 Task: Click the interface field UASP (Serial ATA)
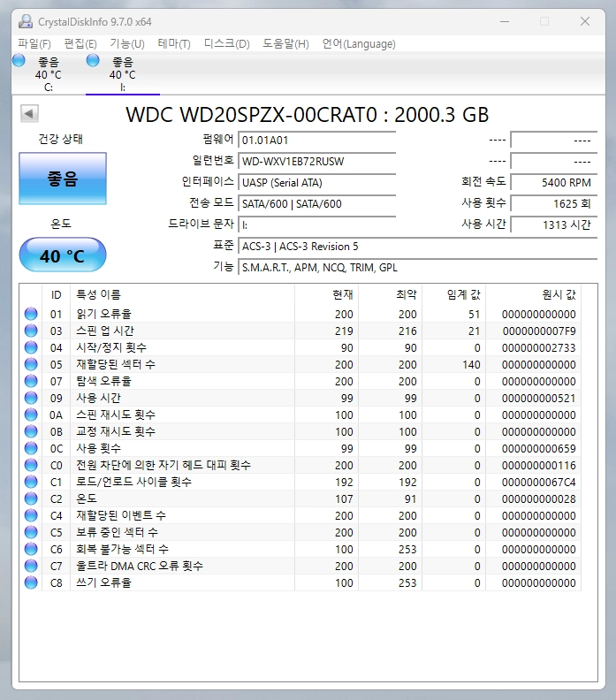click(317, 183)
